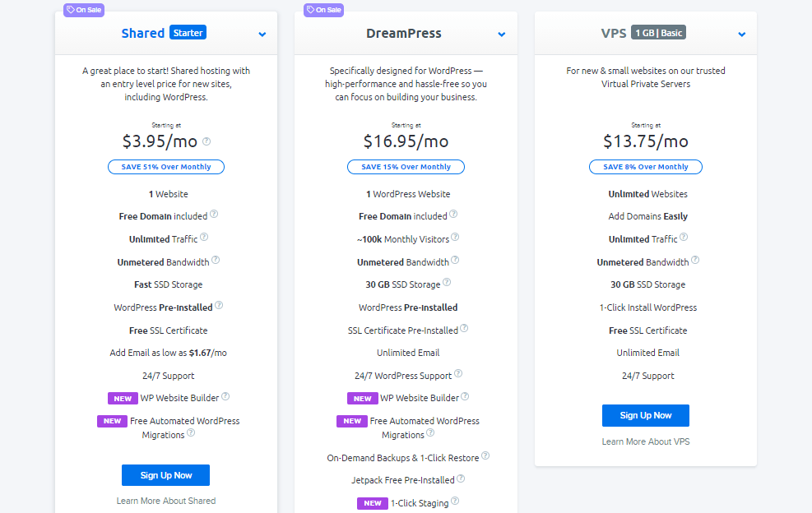
Task: Open help icon next to $3.95/mo price
Action: point(206,141)
